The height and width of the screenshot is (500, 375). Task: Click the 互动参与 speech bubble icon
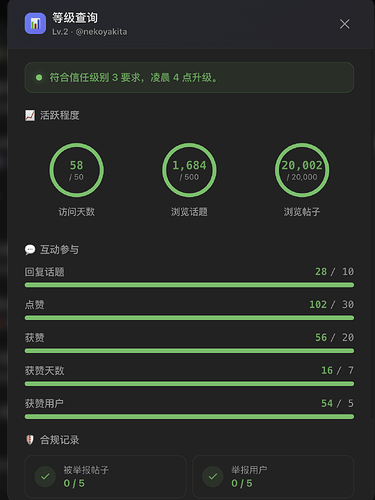tap(30, 249)
